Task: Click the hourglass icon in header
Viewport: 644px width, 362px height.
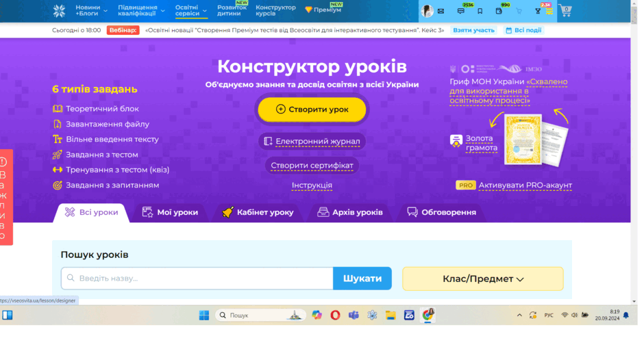Action: pyautogui.click(x=538, y=11)
